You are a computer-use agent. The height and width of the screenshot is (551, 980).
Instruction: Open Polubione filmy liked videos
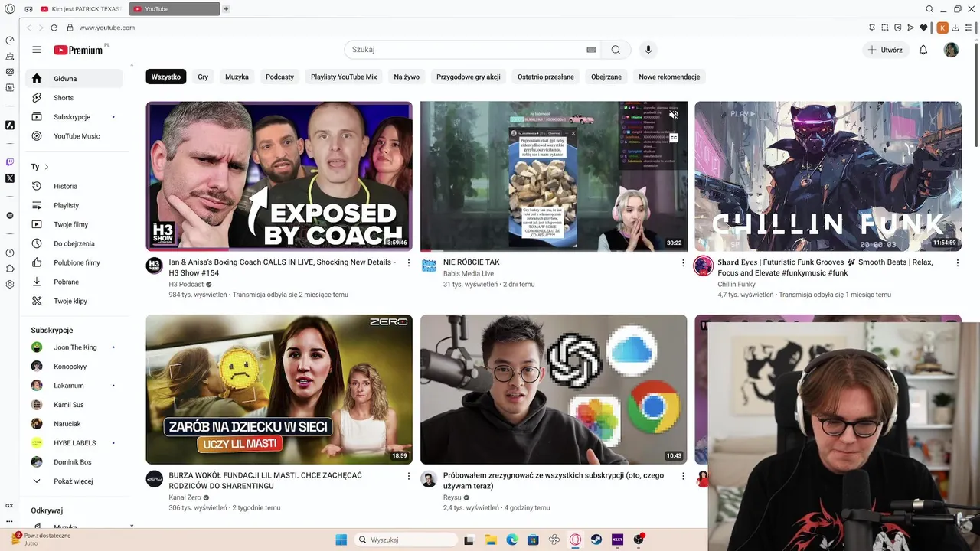click(73, 262)
